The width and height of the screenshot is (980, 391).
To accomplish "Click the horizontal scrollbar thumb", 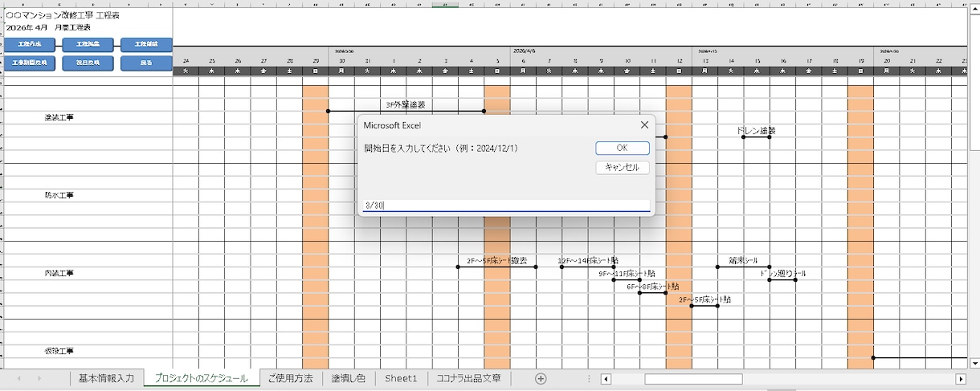I will tap(693, 379).
